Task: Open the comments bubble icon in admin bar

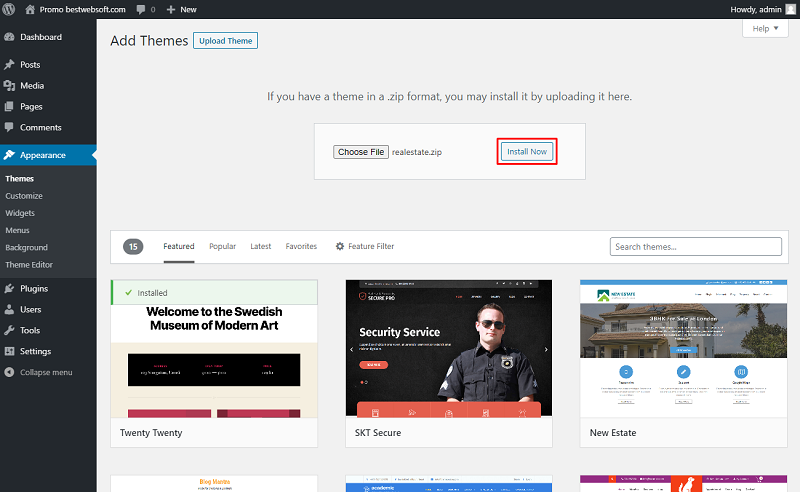Action: pos(141,10)
